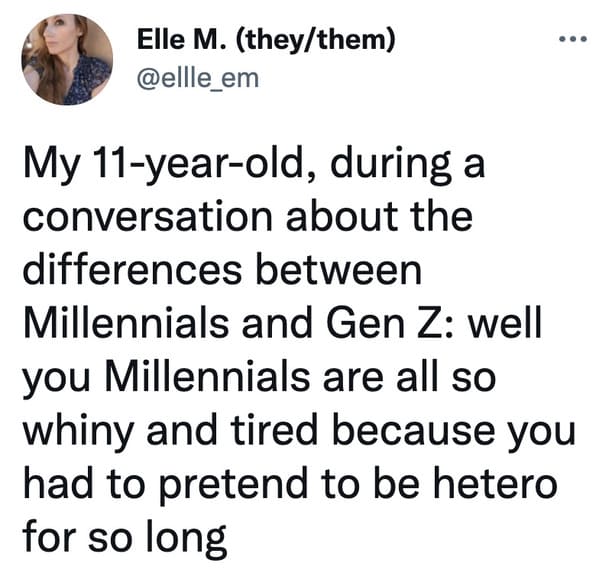Click "Millennials" before "and Gen Z"
This screenshot has height=576, width=599.
click(x=126, y=323)
